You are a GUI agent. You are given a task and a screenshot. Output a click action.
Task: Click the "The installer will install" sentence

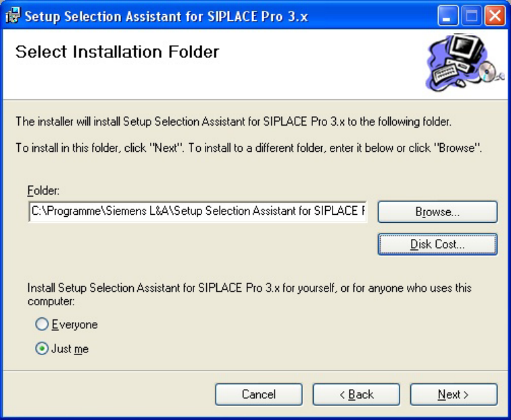pyautogui.click(x=233, y=122)
